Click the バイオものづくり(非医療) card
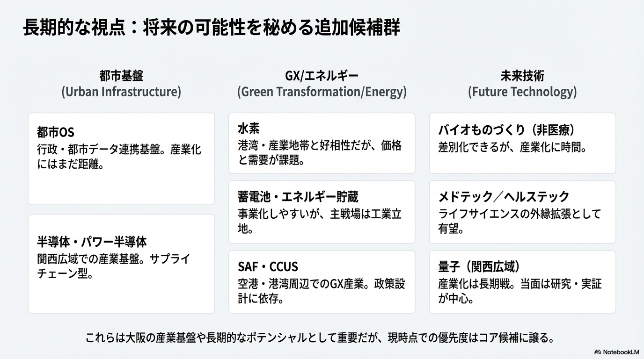This screenshot has height=359, width=644. [x=522, y=143]
